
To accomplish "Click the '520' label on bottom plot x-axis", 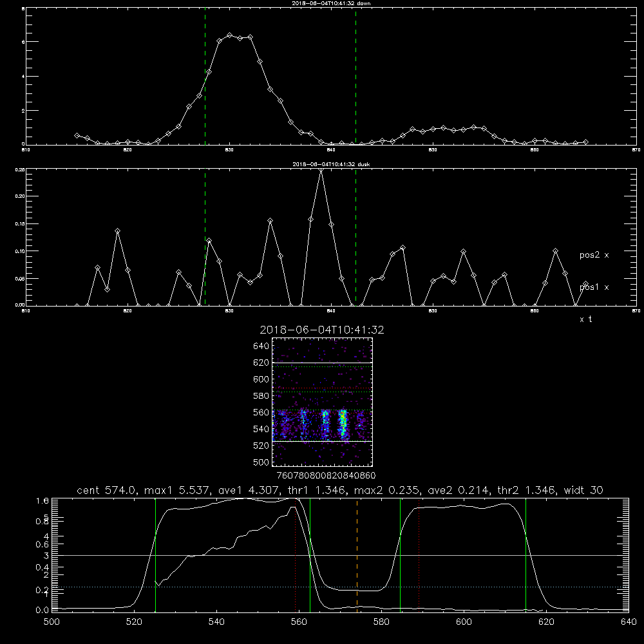I will point(134,622).
